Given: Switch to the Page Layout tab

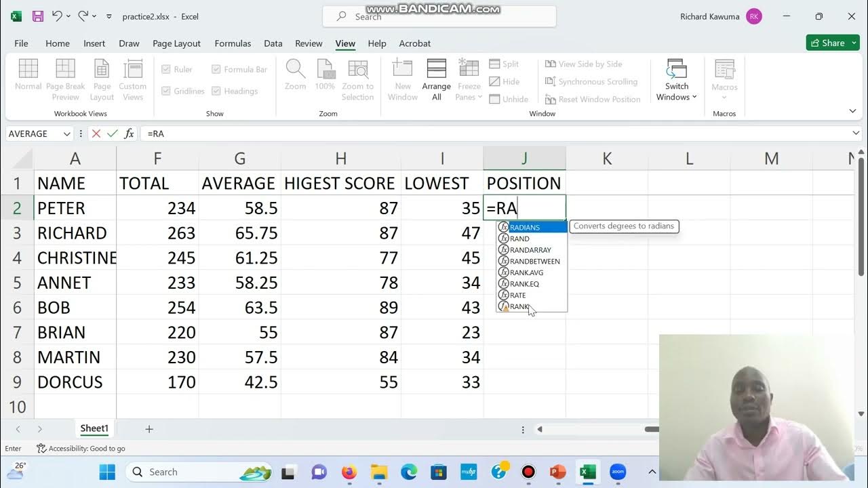Looking at the screenshot, I should coord(176,43).
